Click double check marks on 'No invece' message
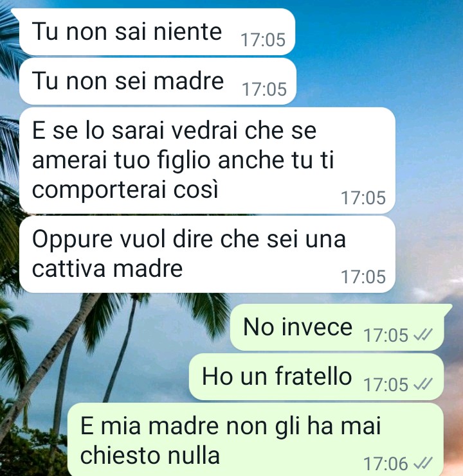 [x=423, y=335]
